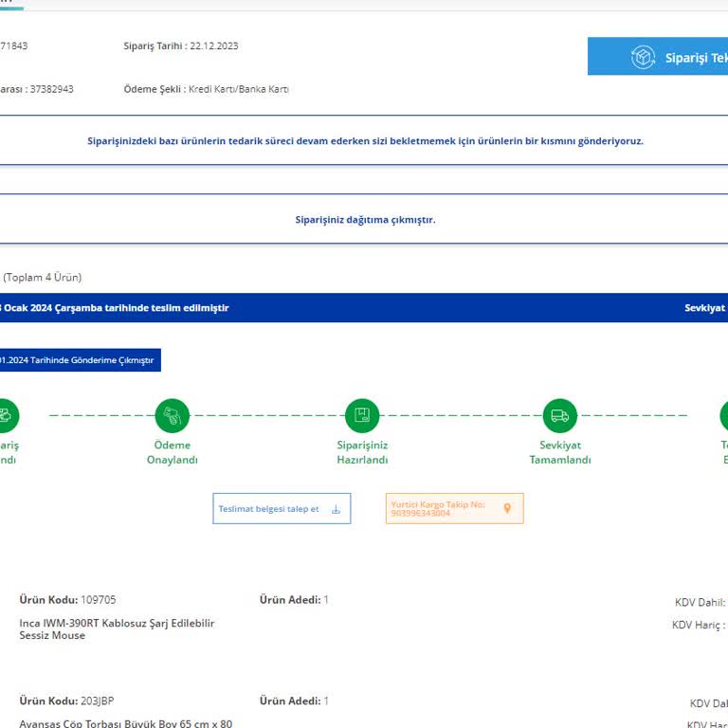Click the Ödeme Onaylandı step label
This screenshot has width=728, height=728.
click(173, 452)
